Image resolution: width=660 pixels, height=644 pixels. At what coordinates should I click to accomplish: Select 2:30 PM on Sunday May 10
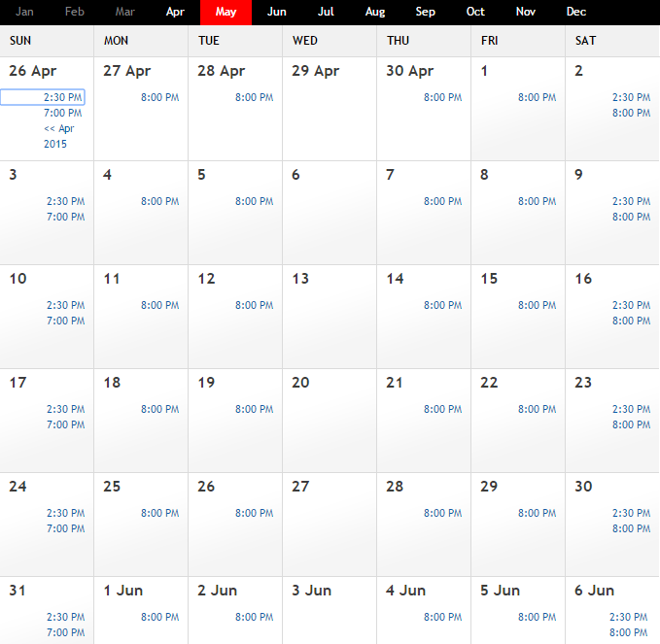tap(66, 305)
